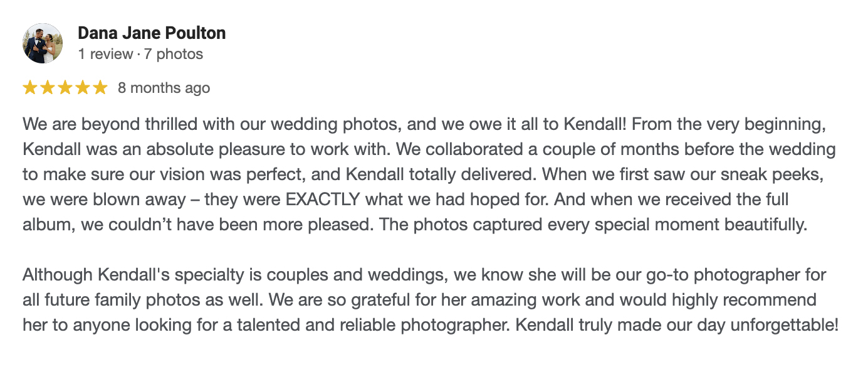Click the "8 months ago" timestamp
Viewport: 868px width, 369px height.
coord(164,88)
